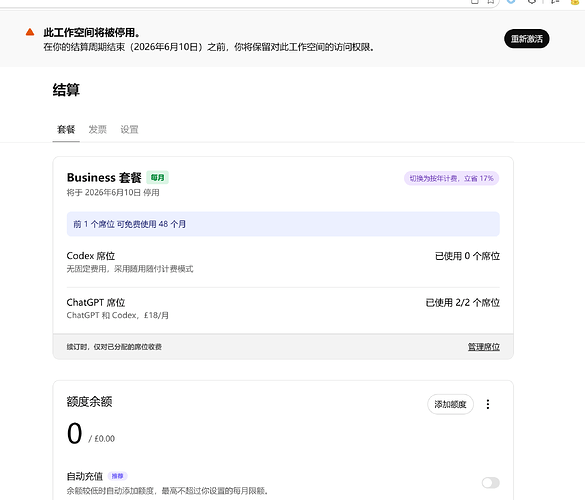The width and height of the screenshot is (585, 500).
Task: Open the 管理席位 link
Action: tap(484, 347)
